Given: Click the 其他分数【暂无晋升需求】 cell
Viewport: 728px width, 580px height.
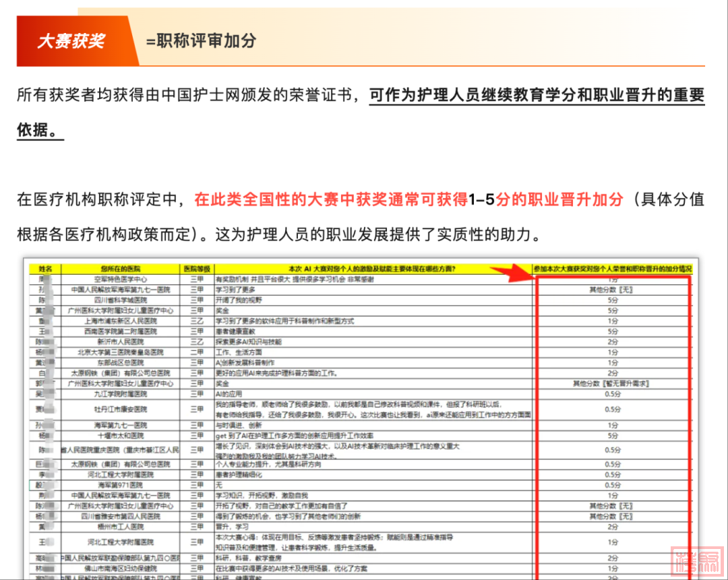Looking at the screenshot, I should pos(612,383).
